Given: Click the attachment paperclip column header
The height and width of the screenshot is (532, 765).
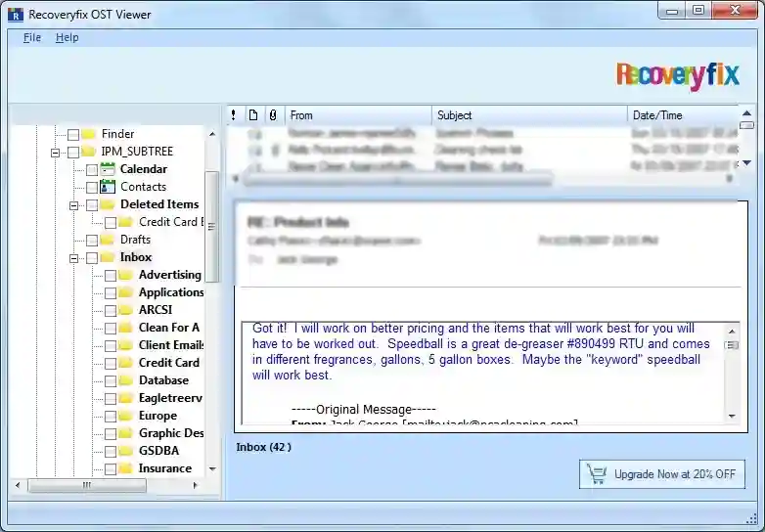Looking at the screenshot, I should pos(273,115).
